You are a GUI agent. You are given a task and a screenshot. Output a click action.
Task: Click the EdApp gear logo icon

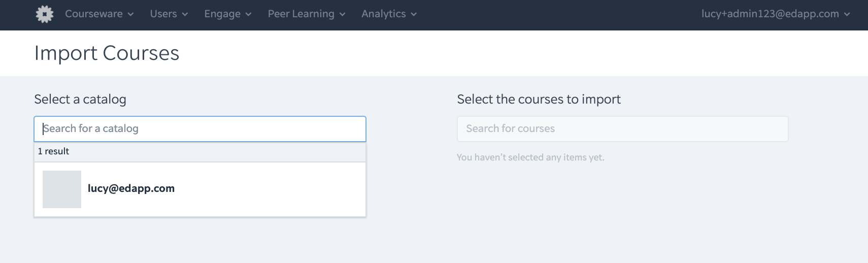click(45, 14)
